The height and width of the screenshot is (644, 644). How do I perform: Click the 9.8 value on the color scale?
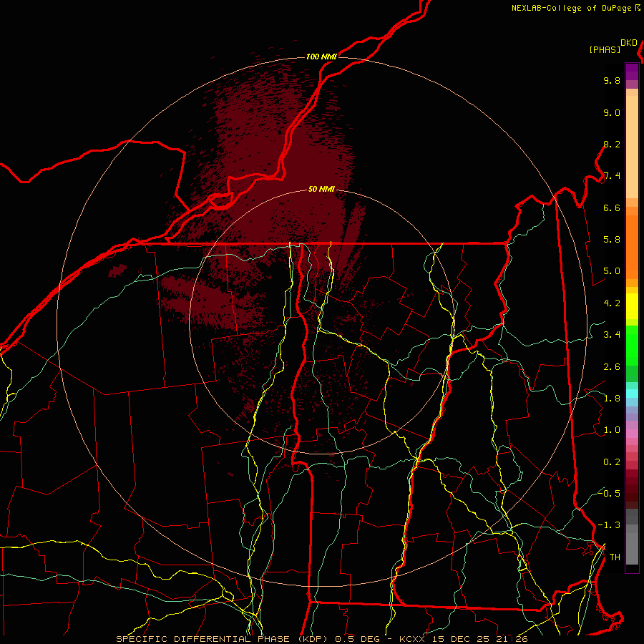[x=612, y=80]
